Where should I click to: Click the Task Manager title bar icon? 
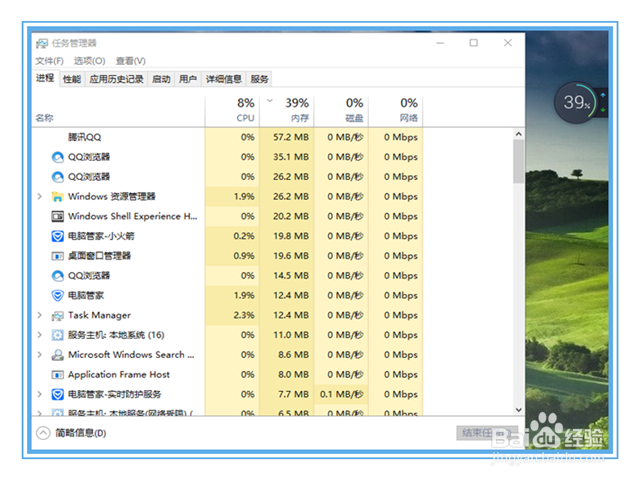42,43
